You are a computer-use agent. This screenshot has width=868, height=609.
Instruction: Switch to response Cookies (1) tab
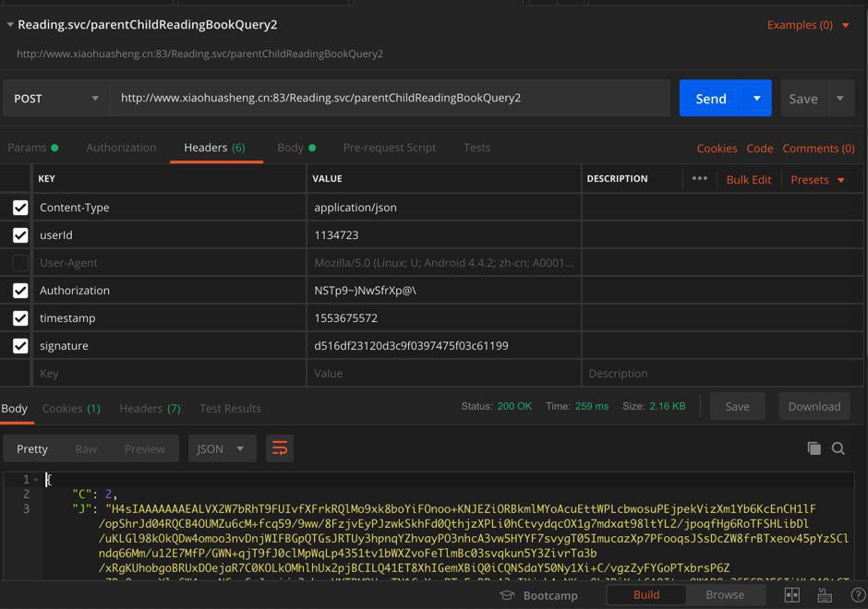71,408
